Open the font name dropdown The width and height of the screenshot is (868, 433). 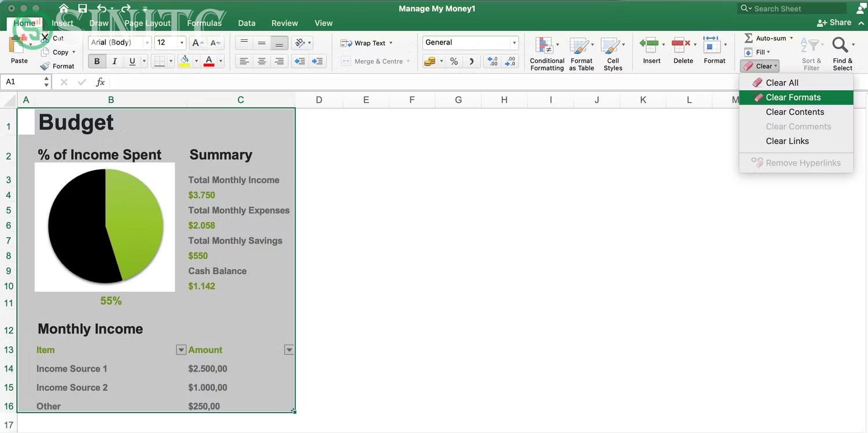(147, 43)
